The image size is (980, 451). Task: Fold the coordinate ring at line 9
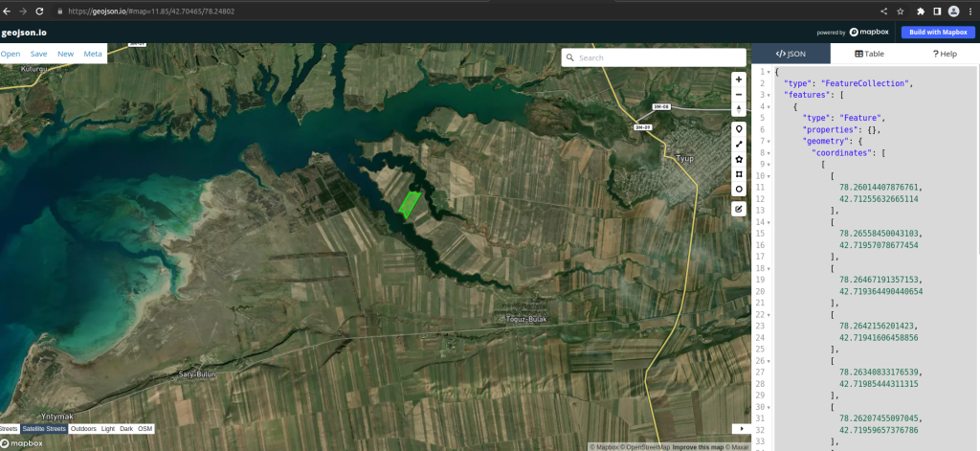coord(768,165)
